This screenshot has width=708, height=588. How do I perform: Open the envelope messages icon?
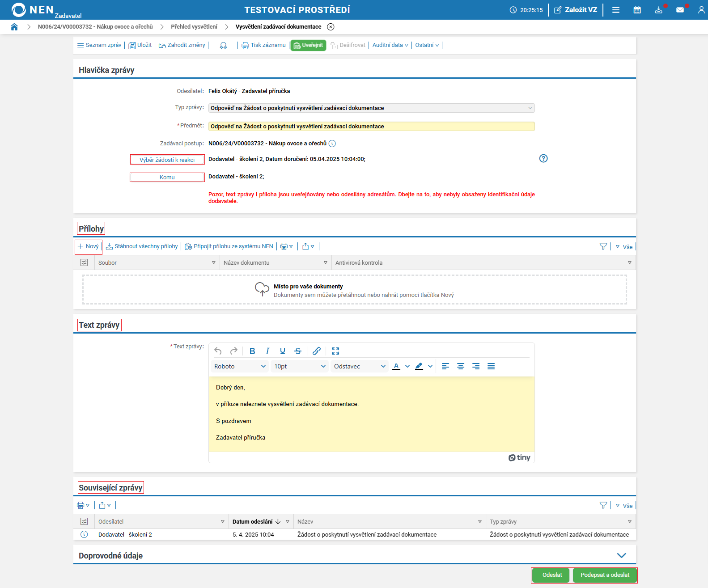[680, 10]
